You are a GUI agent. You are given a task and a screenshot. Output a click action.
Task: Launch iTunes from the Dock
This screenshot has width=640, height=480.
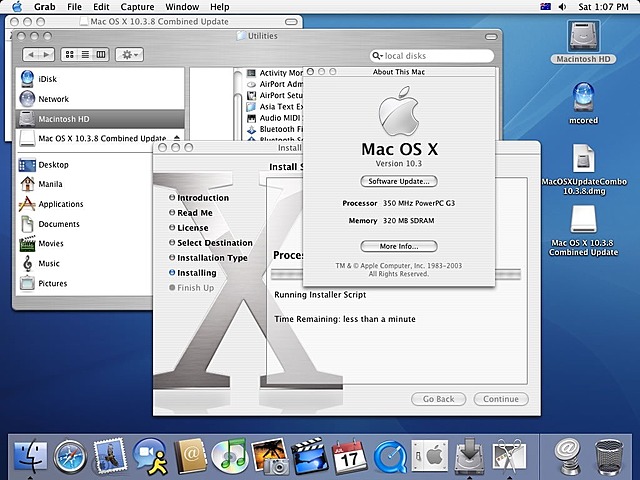click(x=229, y=456)
